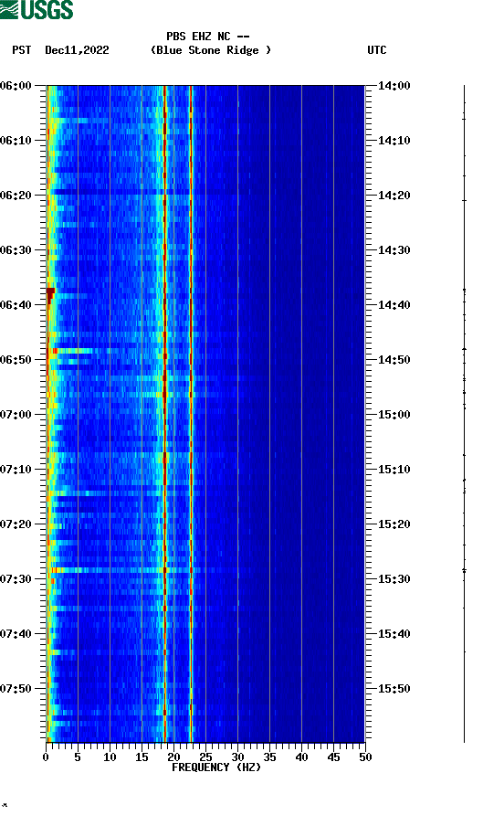Click the 07:40 PST time label

[x=16, y=633]
